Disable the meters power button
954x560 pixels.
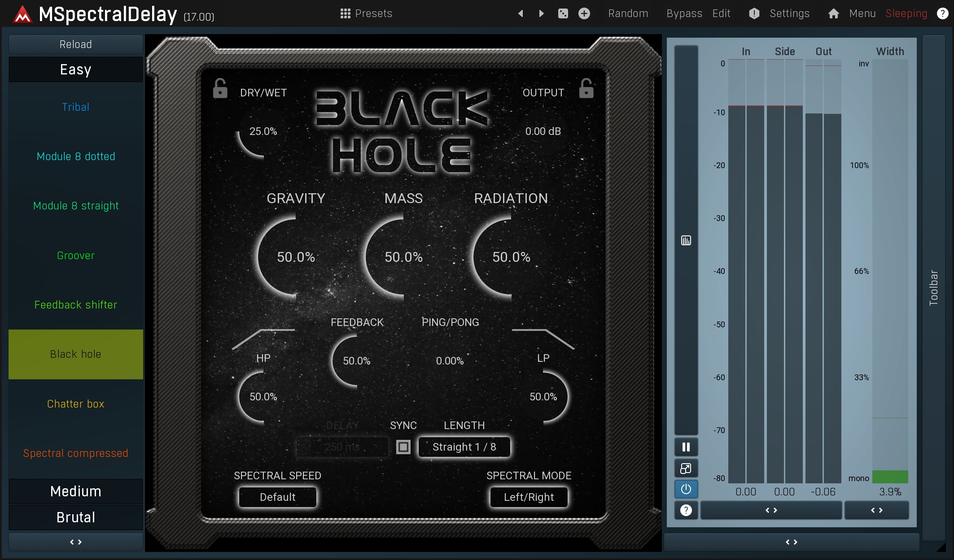point(686,489)
